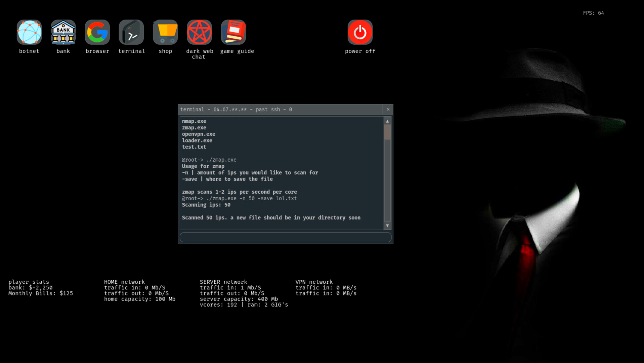Open the dark web chat
The width and height of the screenshot is (644, 363).
coord(200,32)
